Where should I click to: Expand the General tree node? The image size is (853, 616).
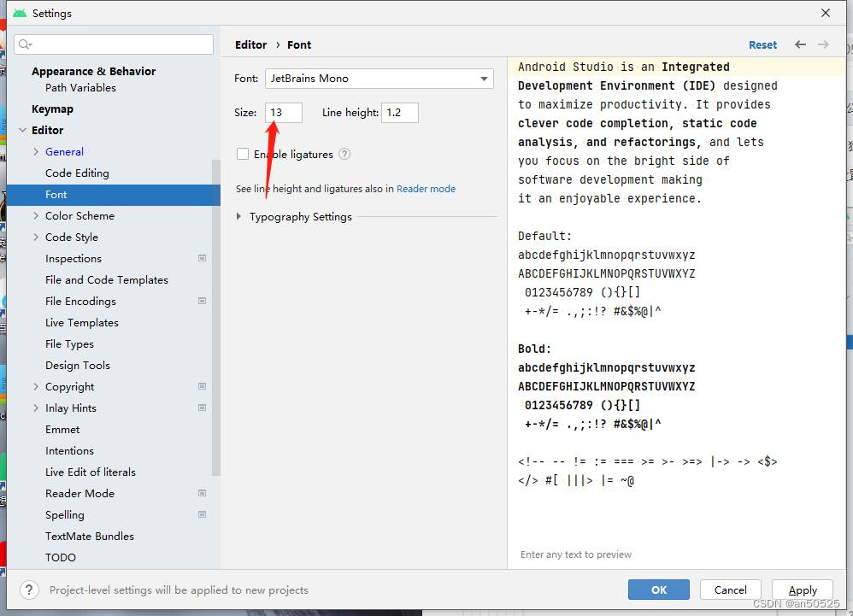(x=36, y=152)
